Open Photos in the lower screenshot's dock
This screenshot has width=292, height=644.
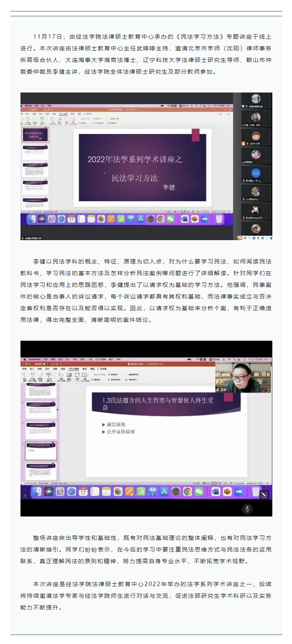pos(118,492)
